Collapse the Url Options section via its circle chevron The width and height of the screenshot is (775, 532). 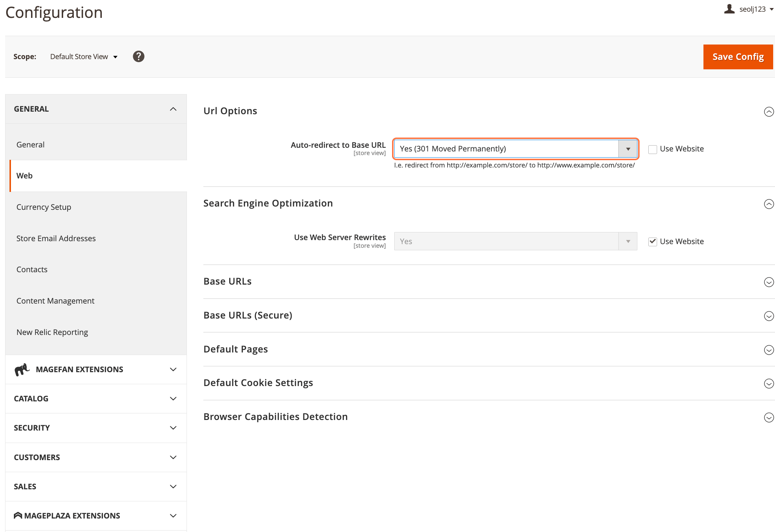[769, 112]
